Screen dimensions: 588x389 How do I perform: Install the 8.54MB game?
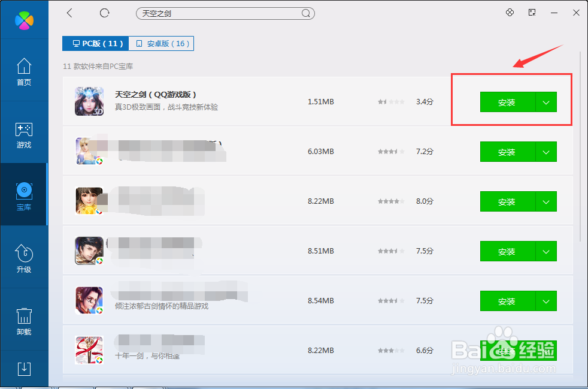coord(508,301)
